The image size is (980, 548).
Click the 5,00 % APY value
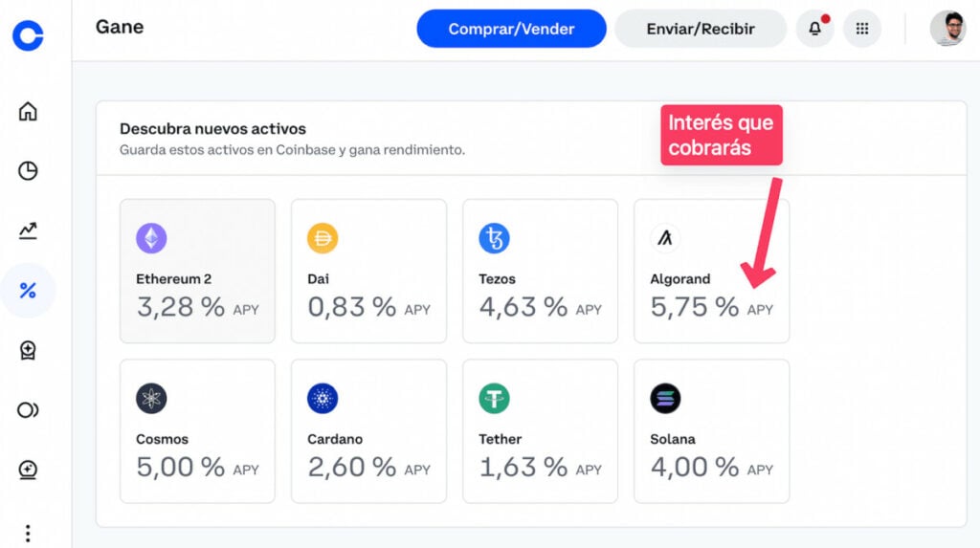197,468
